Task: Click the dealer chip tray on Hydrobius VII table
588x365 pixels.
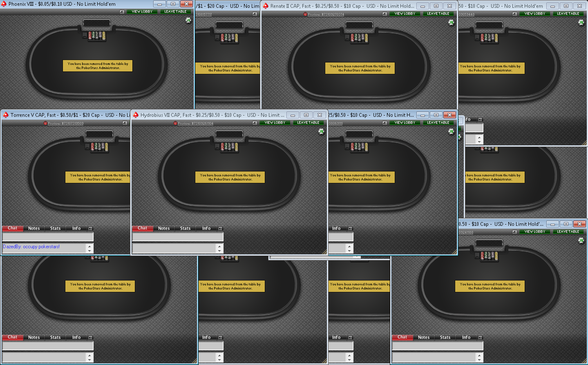Action: [229, 147]
